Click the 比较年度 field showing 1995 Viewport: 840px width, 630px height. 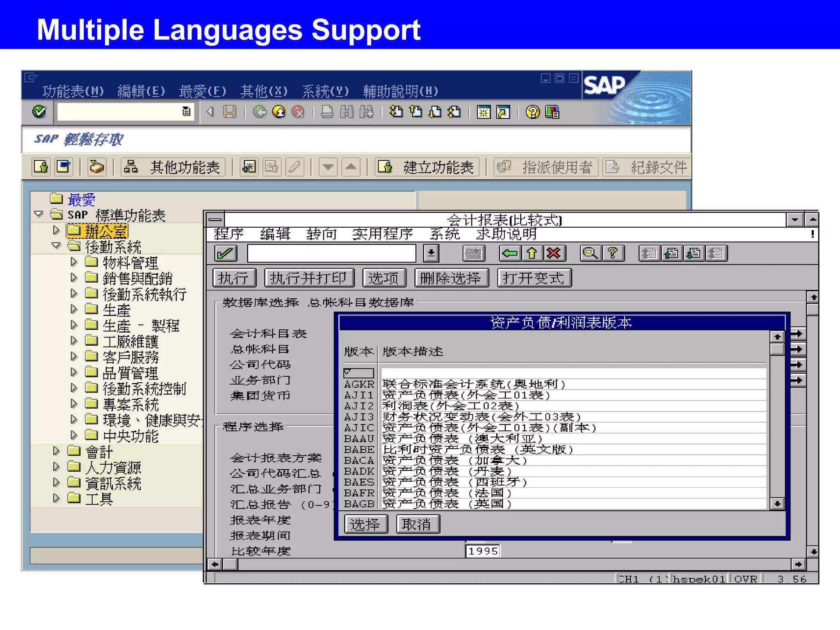tap(483, 551)
